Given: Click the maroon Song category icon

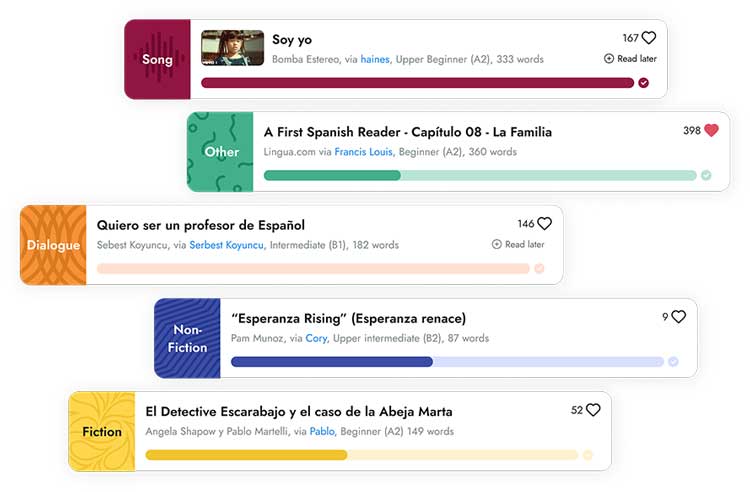Looking at the screenshot, I should (157, 59).
